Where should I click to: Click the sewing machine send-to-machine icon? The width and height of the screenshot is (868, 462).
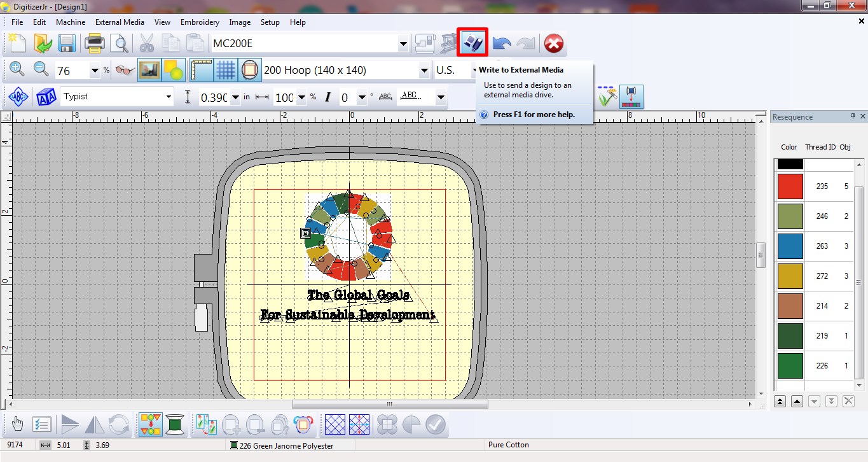[x=424, y=43]
